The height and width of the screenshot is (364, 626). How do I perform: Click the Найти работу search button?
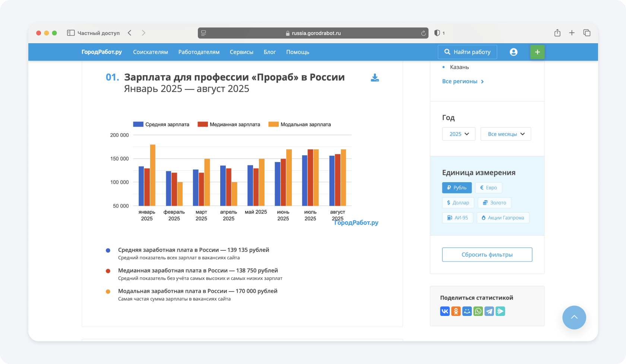click(467, 52)
